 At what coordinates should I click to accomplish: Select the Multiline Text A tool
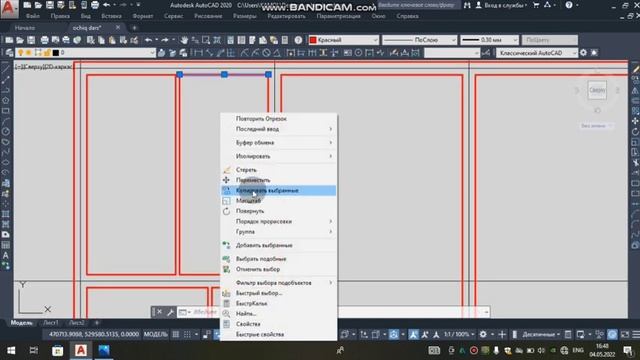6,256
